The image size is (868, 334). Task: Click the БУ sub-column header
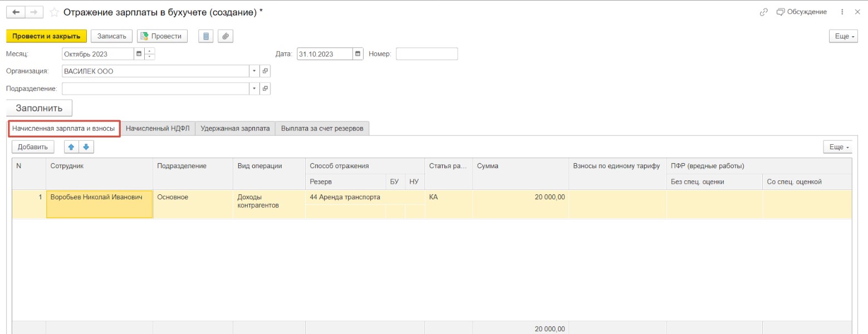tap(395, 181)
